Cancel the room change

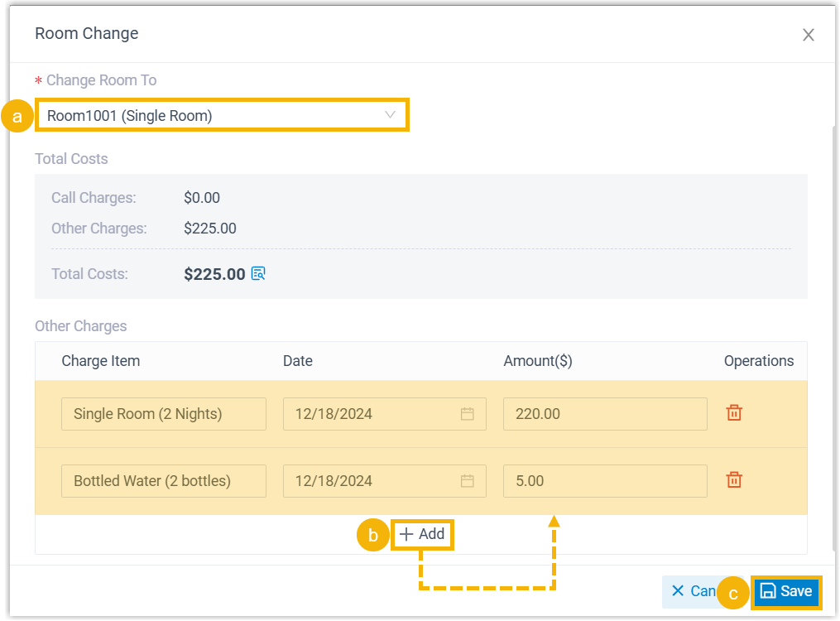click(x=692, y=591)
